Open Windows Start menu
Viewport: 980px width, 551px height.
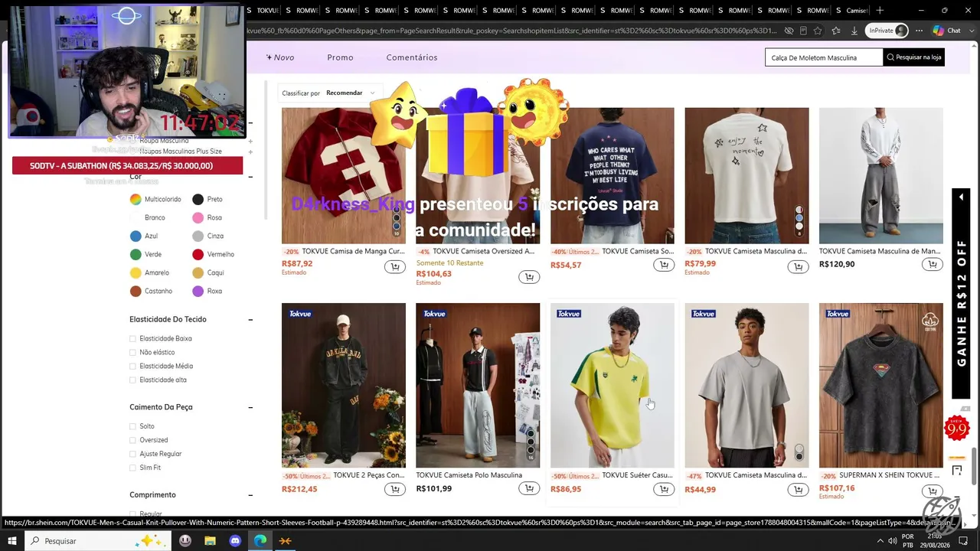[x=11, y=541]
